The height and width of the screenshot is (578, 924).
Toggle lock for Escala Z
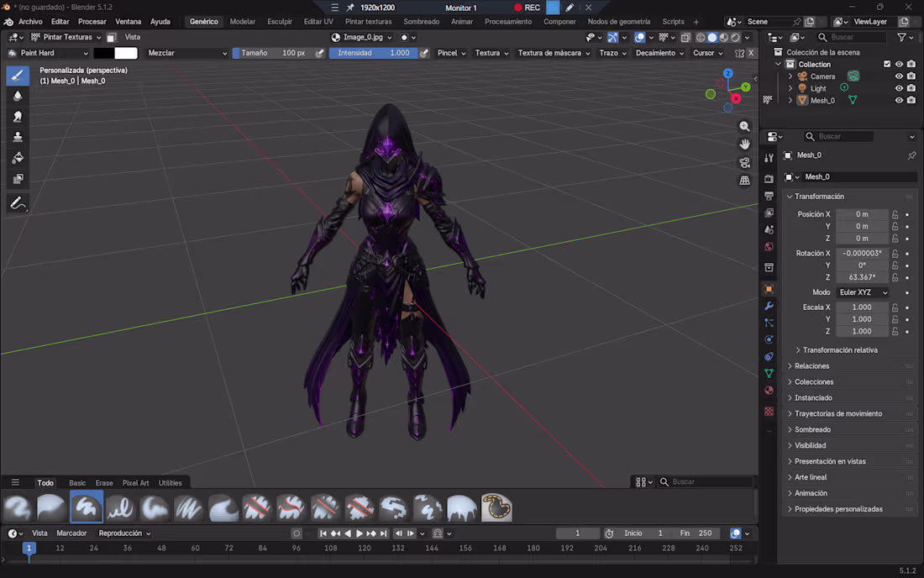[895, 332]
